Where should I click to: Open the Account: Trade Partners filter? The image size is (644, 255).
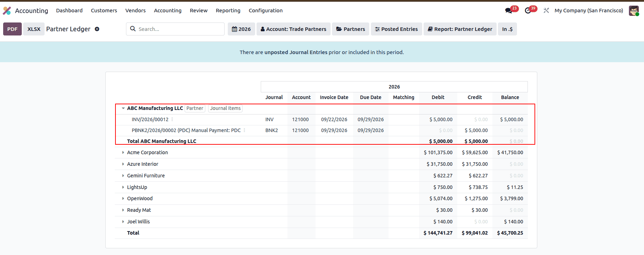tap(293, 29)
